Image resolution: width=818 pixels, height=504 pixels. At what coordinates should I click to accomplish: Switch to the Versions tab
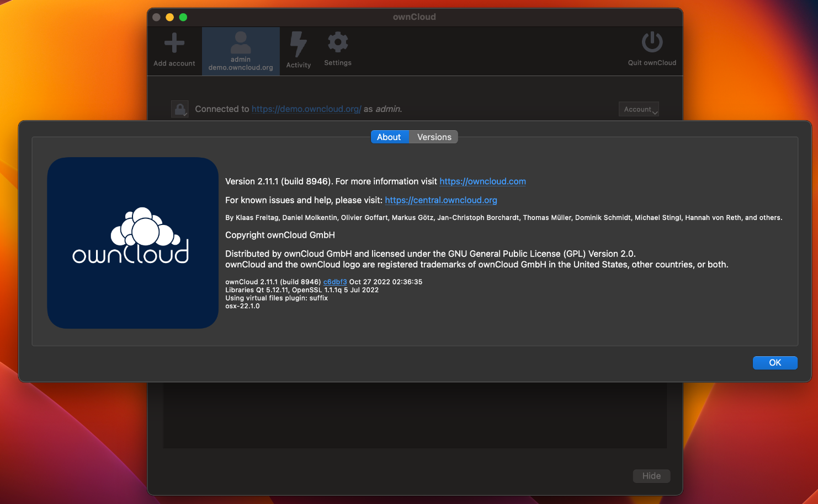pyautogui.click(x=434, y=137)
